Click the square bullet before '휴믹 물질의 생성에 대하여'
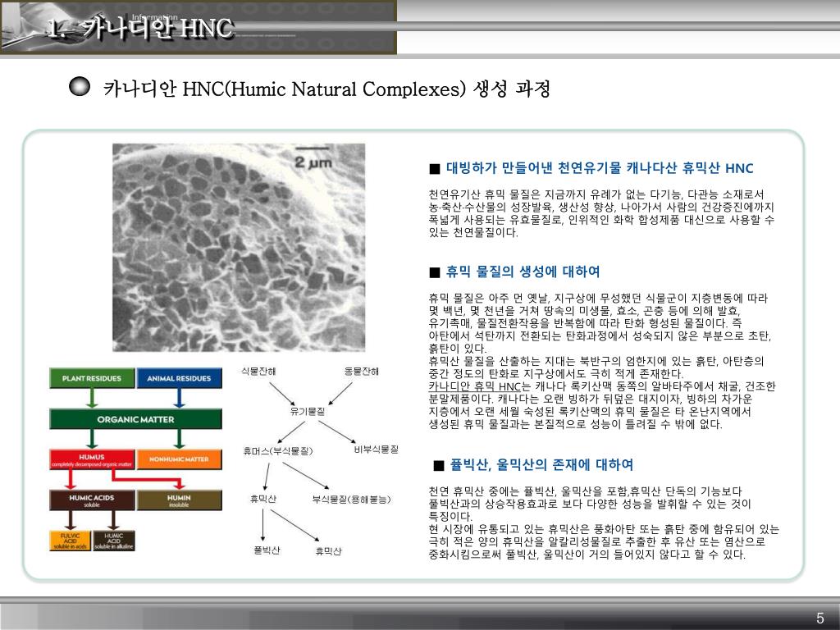Viewport: 840px width, 630px height. coord(435,272)
